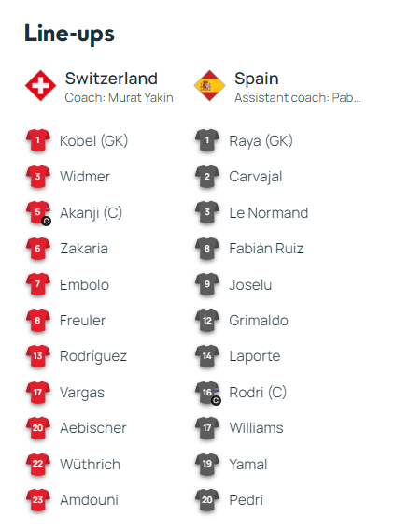
Task: Open player Carvajal from Spain line-up
Action: (x=256, y=177)
